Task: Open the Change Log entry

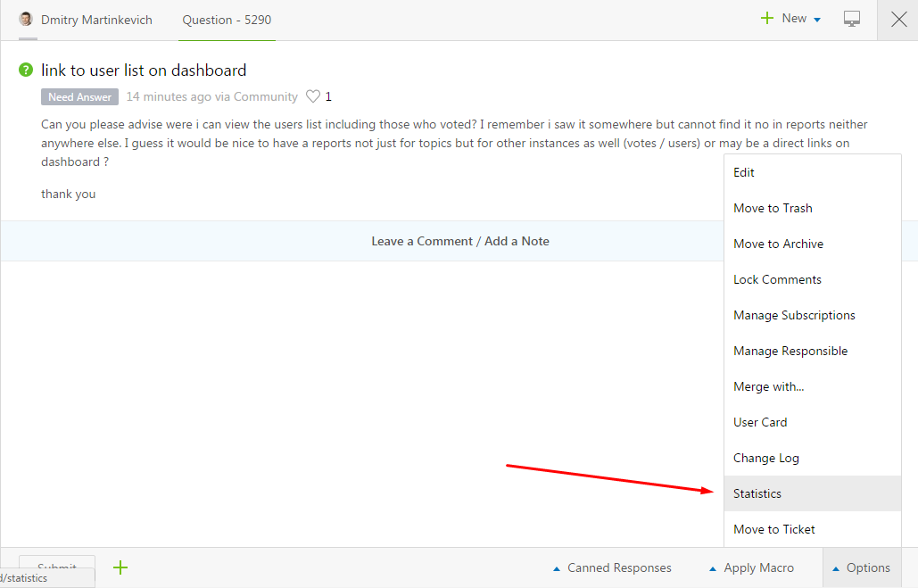Action: 765,458
